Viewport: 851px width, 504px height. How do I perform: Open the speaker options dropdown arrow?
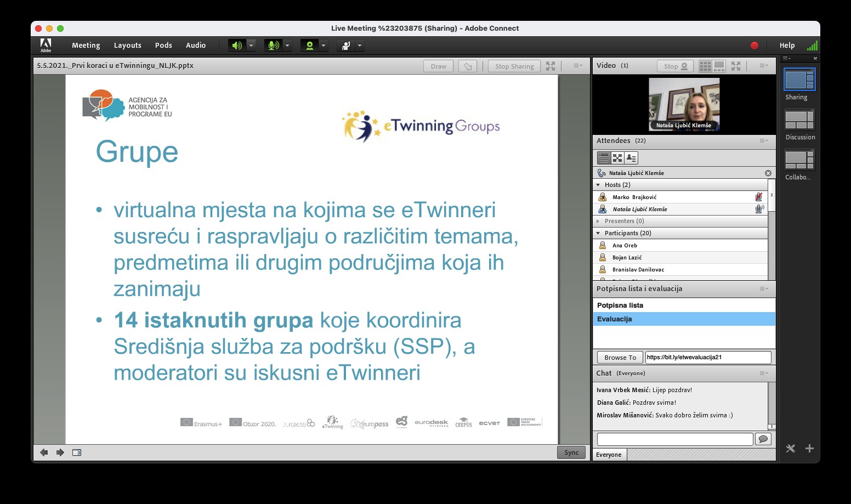(x=251, y=46)
